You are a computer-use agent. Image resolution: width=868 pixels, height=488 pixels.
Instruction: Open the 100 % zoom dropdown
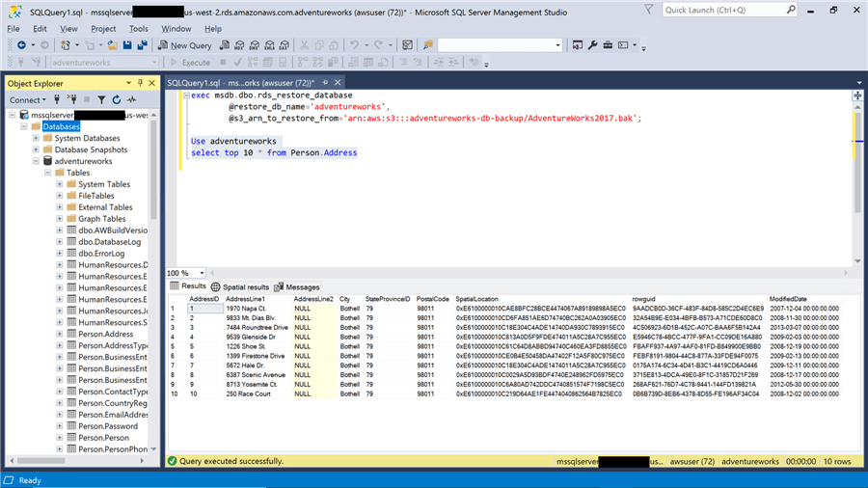click(x=200, y=273)
